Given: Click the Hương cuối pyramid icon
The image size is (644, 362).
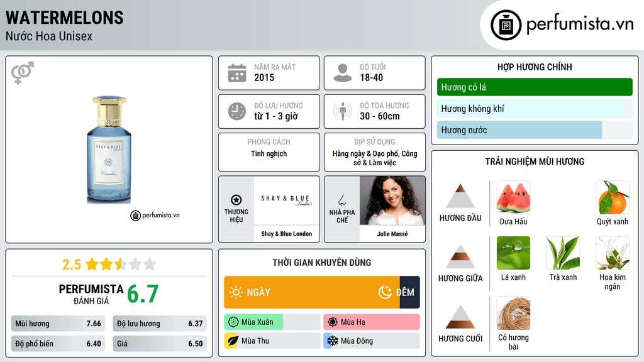Looking at the screenshot, I should tap(460, 317).
